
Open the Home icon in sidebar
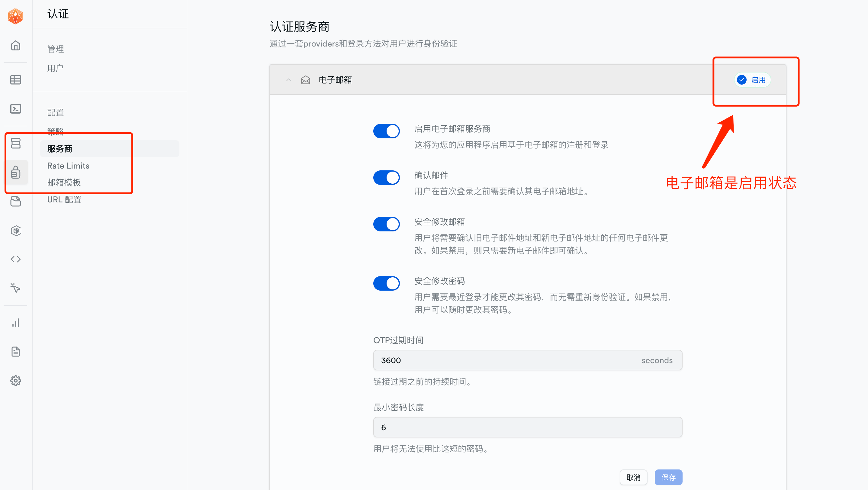click(x=15, y=46)
